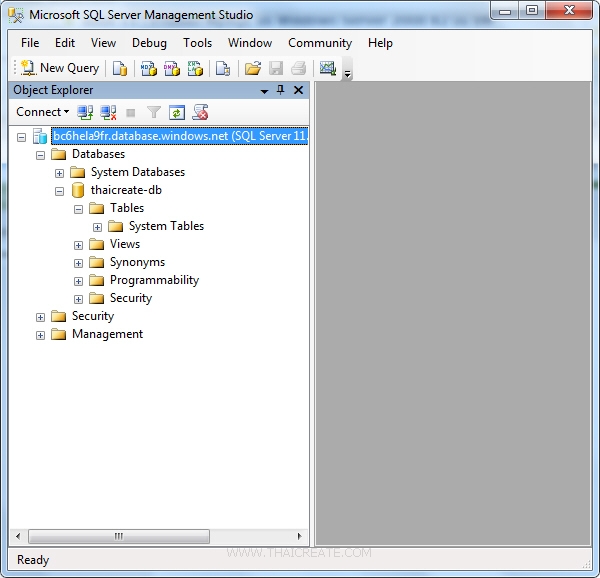Collapse the Tables folder node
This screenshot has width=600, height=578.
tap(78, 209)
